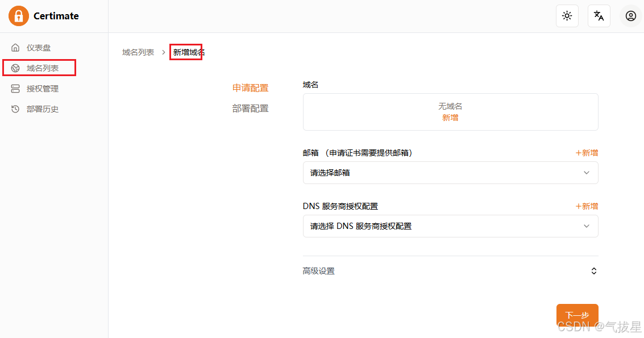Click the 无域名 placeholder text
The image size is (644, 338).
pyautogui.click(x=450, y=106)
